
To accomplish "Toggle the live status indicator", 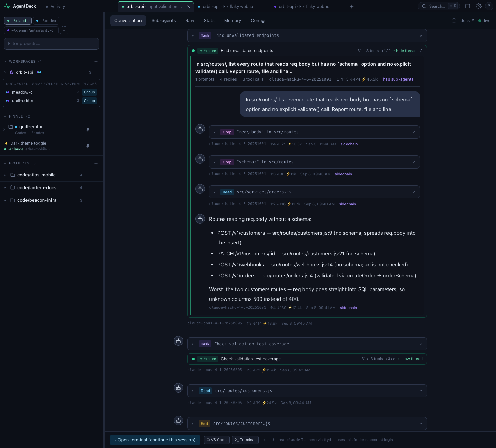I will (484, 21).
